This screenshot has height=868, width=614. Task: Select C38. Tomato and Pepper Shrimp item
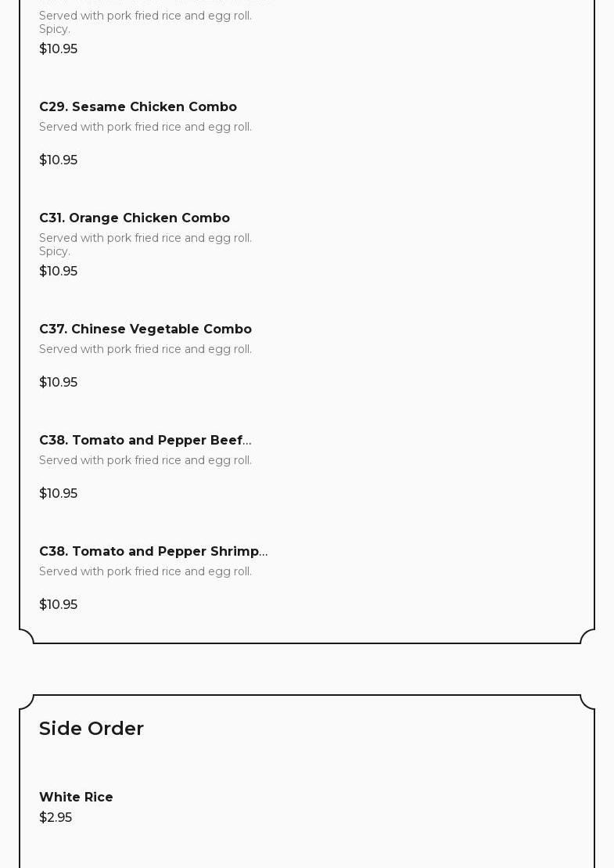pyautogui.click(x=153, y=551)
